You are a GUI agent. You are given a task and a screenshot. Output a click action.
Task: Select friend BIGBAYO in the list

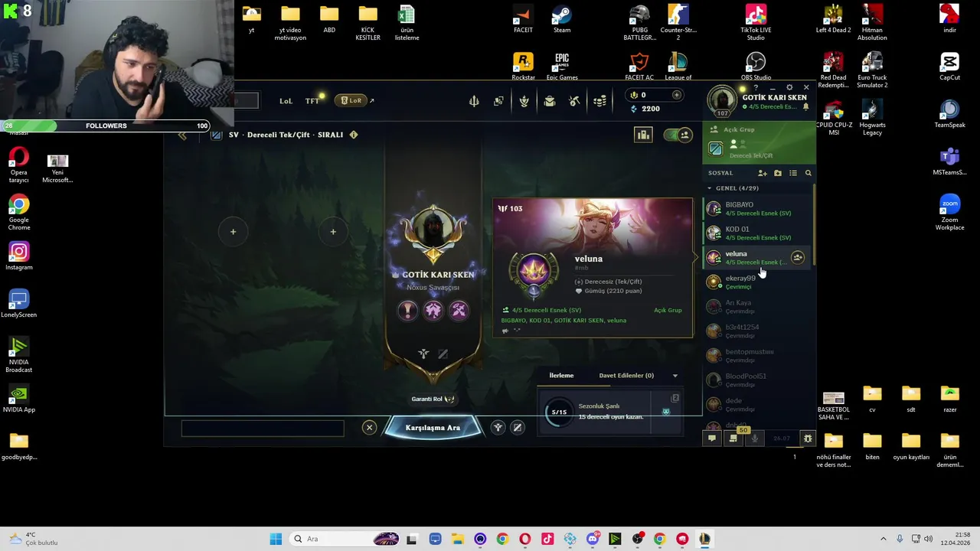coord(758,208)
